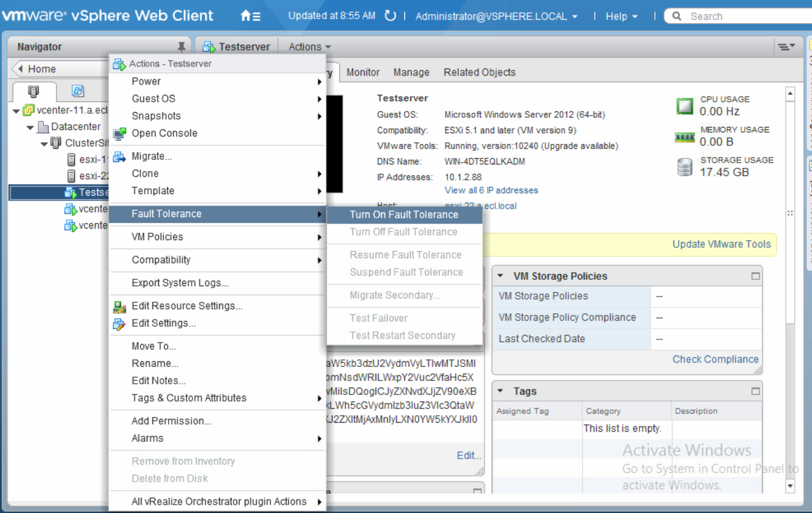Click the Edit link below notes
The width and height of the screenshot is (812, 513).
[468, 455]
